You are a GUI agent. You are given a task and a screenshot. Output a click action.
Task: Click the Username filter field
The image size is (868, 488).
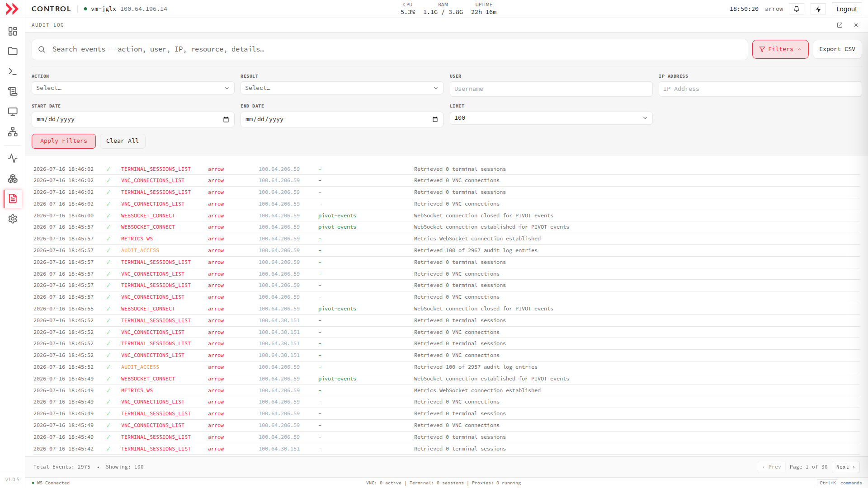[x=551, y=89]
